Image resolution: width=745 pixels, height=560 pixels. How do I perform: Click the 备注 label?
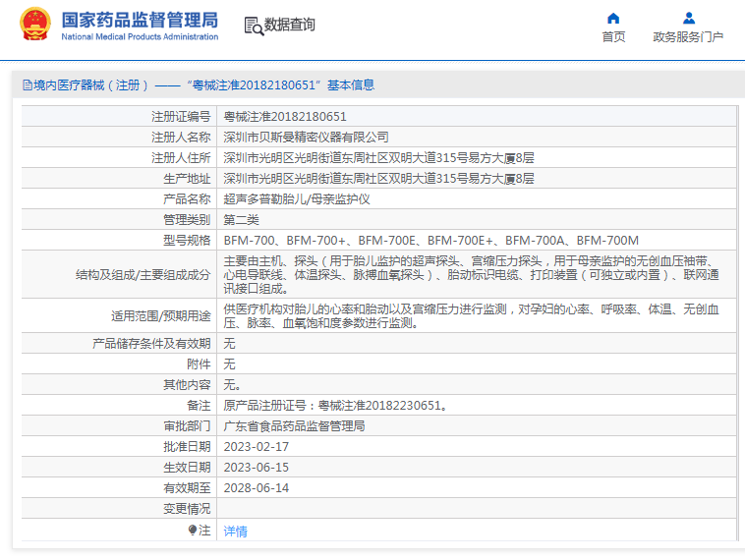[x=199, y=406]
